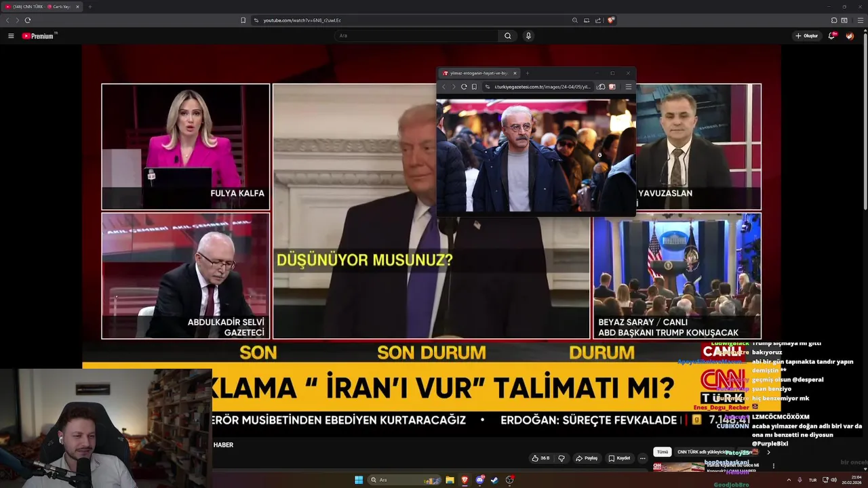868x488 pixels.
Task: Expand next chips with right arrow
Action: tap(768, 452)
